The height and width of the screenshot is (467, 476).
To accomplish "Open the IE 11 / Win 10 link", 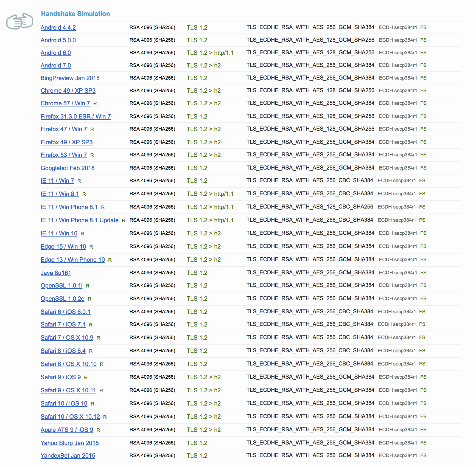I will point(59,233).
